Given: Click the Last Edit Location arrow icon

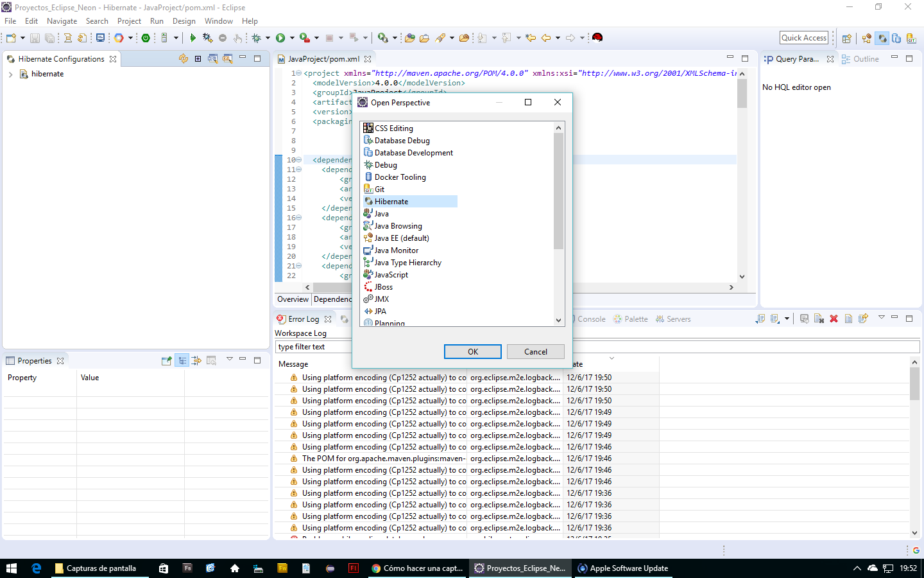Looking at the screenshot, I should (530, 38).
